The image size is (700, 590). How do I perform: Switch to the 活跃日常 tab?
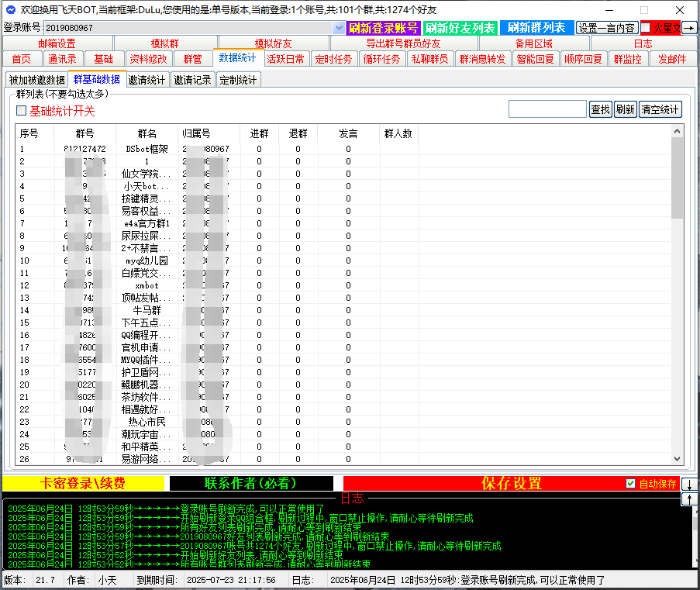pyautogui.click(x=285, y=59)
